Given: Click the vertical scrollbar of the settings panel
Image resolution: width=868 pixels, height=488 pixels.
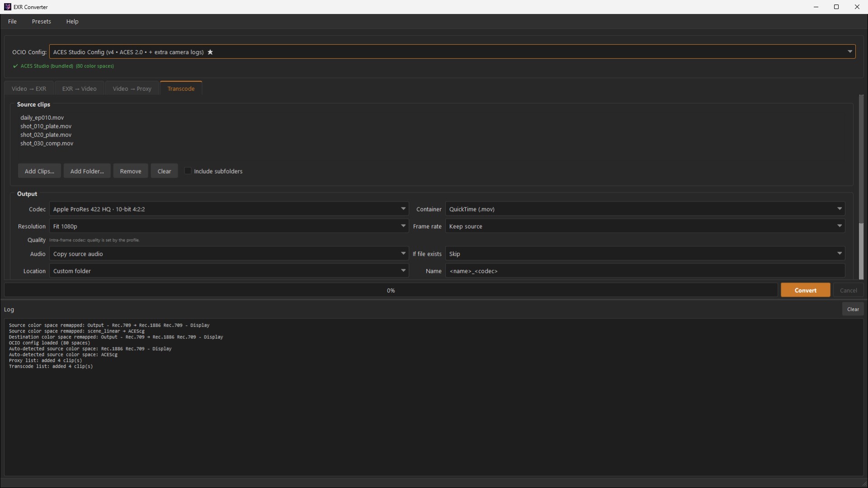Looking at the screenshot, I should pyautogui.click(x=861, y=187).
